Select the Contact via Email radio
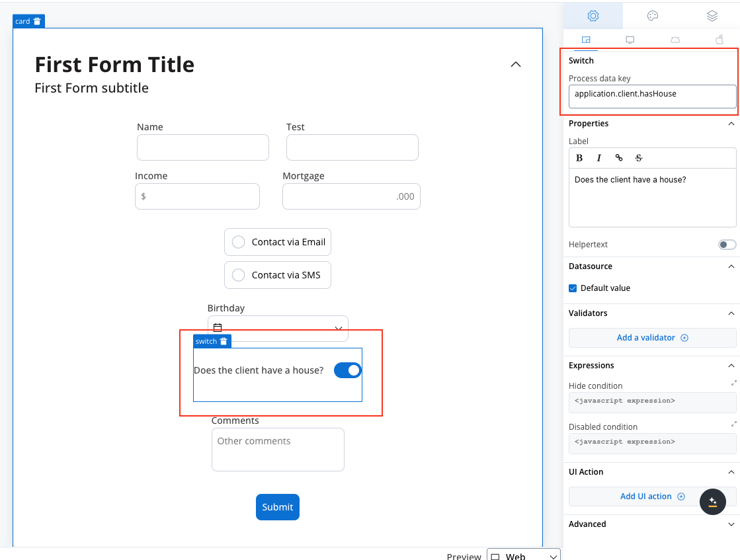Viewport: 740px width, 560px height. coord(238,242)
